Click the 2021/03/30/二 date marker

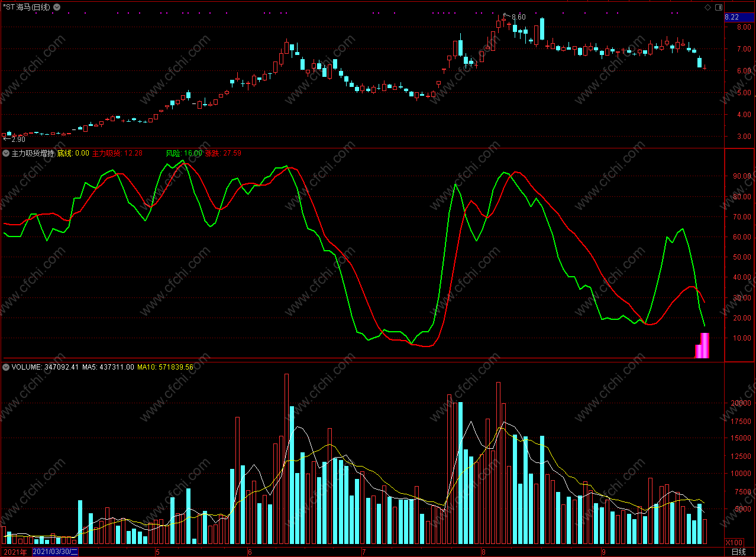(x=56, y=552)
